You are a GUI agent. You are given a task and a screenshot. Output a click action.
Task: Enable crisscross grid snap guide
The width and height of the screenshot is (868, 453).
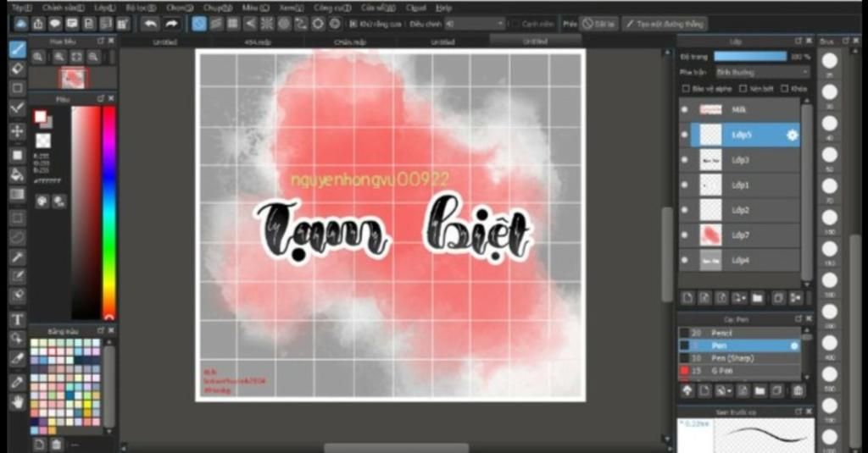pyautogui.click(x=233, y=24)
